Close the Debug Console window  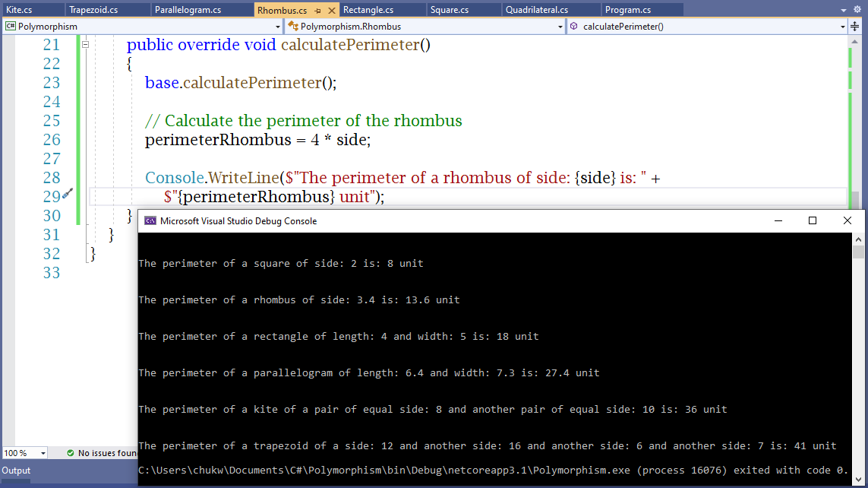(847, 220)
